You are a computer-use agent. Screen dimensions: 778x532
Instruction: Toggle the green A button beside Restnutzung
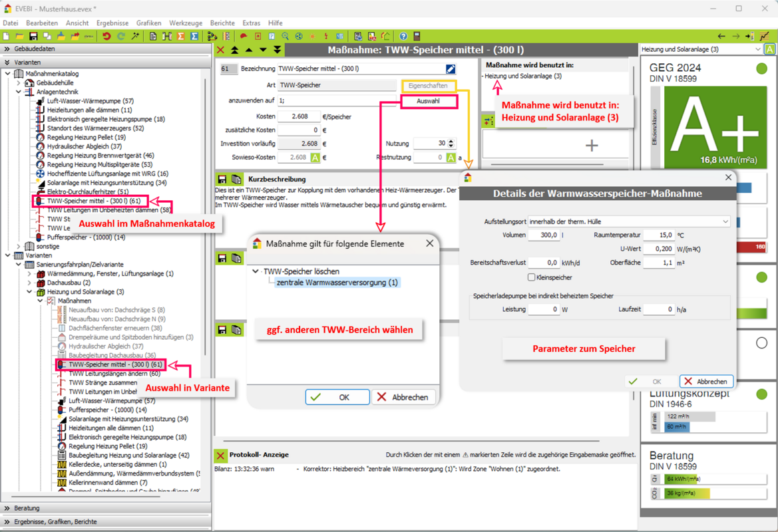pyautogui.click(x=451, y=158)
